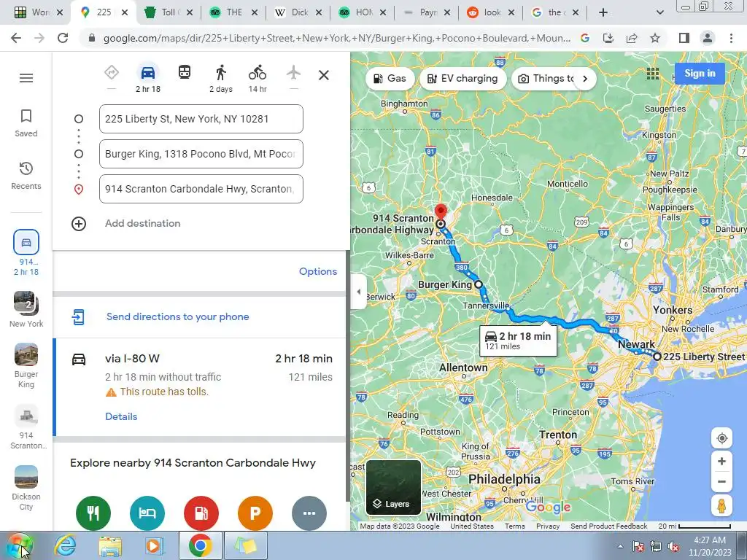The height and width of the screenshot is (560, 747).
Task: Click the red destination pin on map
Action: coord(441,212)
